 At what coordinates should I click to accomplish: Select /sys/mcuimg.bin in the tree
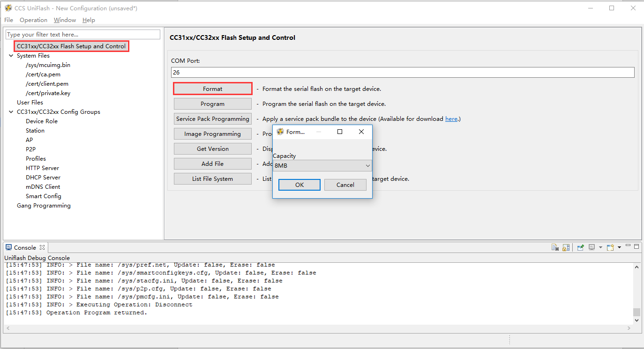(48, 65)
